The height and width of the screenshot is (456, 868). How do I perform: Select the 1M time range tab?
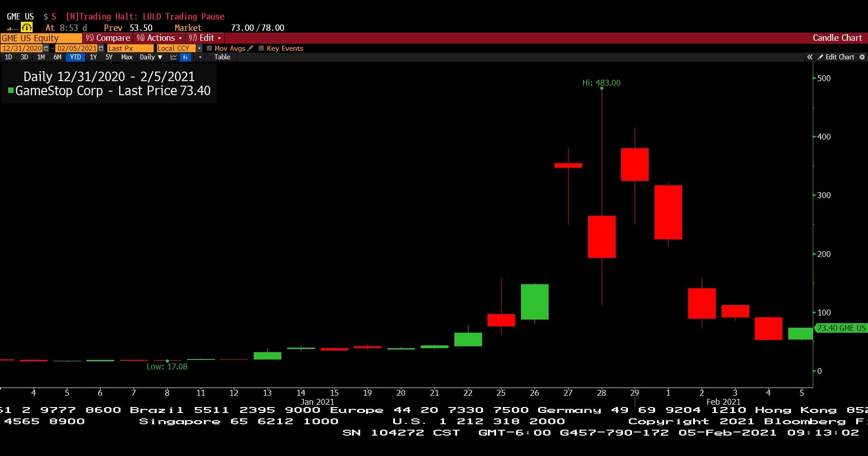click(x=41, y=57)
